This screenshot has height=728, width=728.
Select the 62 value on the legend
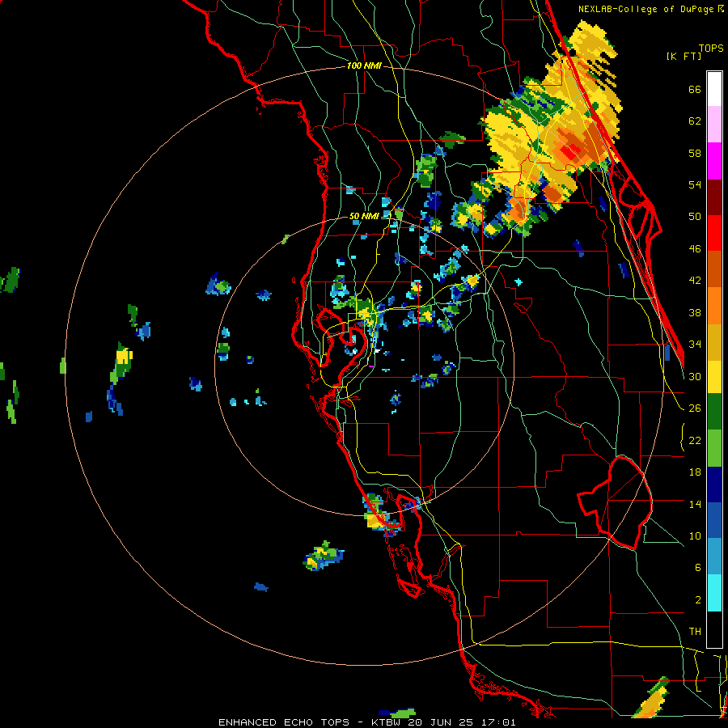(x=695, y=121)
